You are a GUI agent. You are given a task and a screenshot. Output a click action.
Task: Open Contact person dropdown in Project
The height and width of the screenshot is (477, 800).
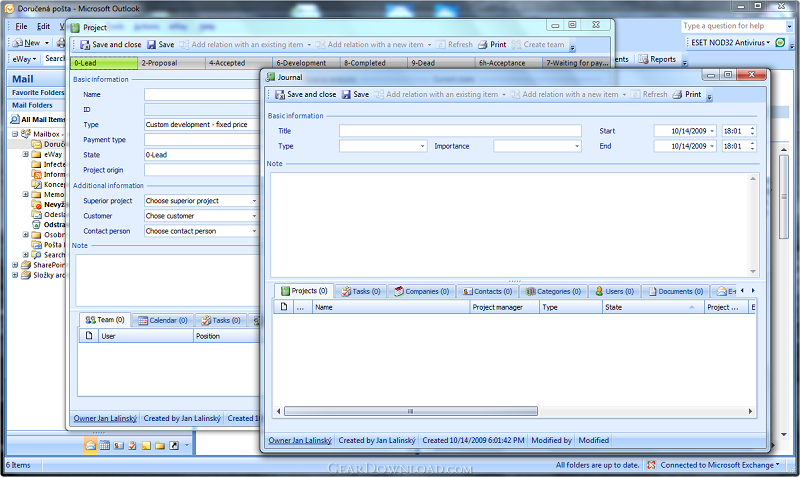coord(254,231)
